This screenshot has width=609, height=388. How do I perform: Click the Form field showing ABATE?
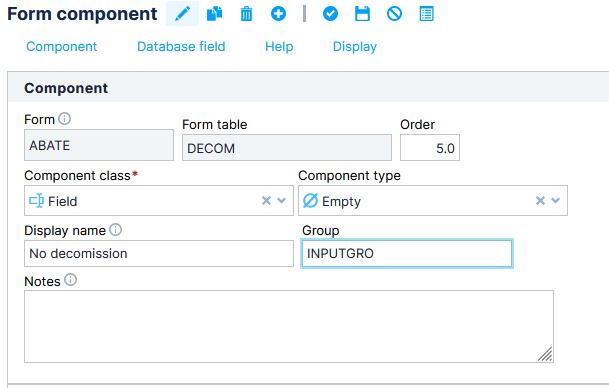pyautogui.click(x=99, y=145)
